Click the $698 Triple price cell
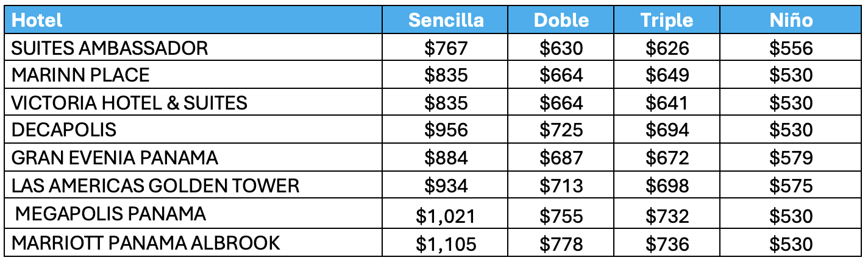This screenshot has width=868, height=263. click(x=667, y=185)
